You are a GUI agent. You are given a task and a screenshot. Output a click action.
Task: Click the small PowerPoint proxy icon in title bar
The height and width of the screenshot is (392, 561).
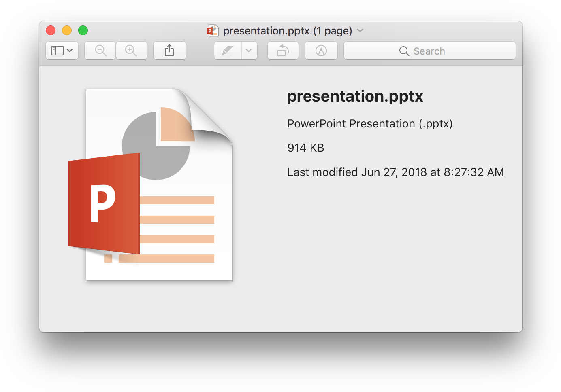coord(213,30)
